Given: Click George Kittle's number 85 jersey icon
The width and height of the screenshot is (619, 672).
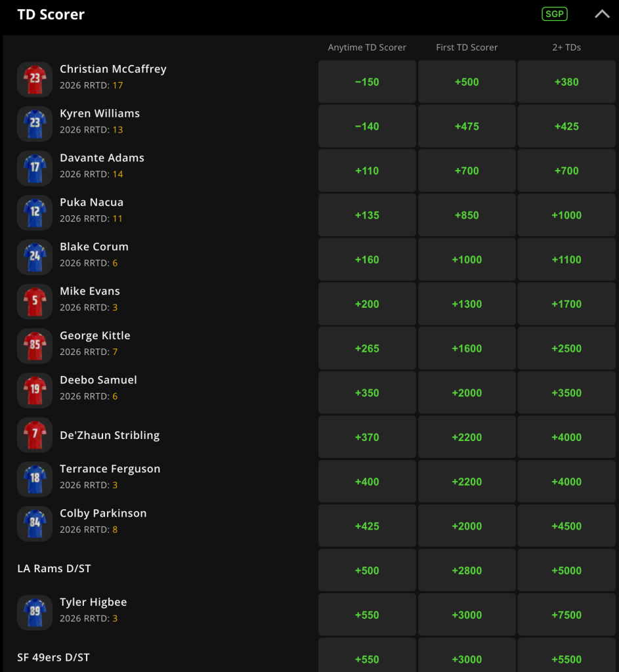Looking at the screenshot, I should tap(35, 346).
